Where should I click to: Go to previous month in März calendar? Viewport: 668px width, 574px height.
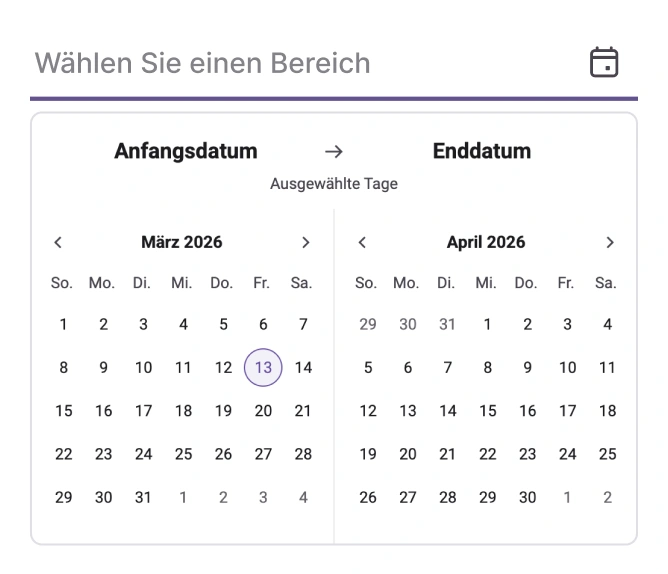point(58,242)
